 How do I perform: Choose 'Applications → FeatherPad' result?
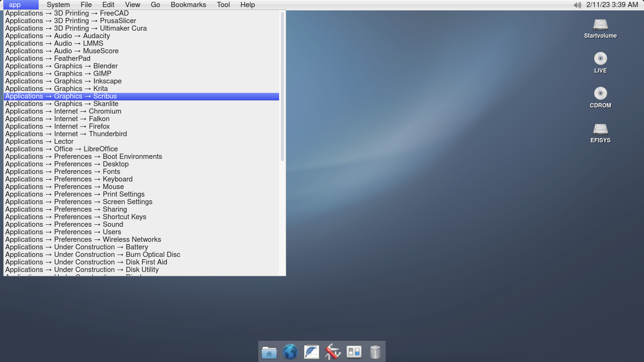coord(141,58)
